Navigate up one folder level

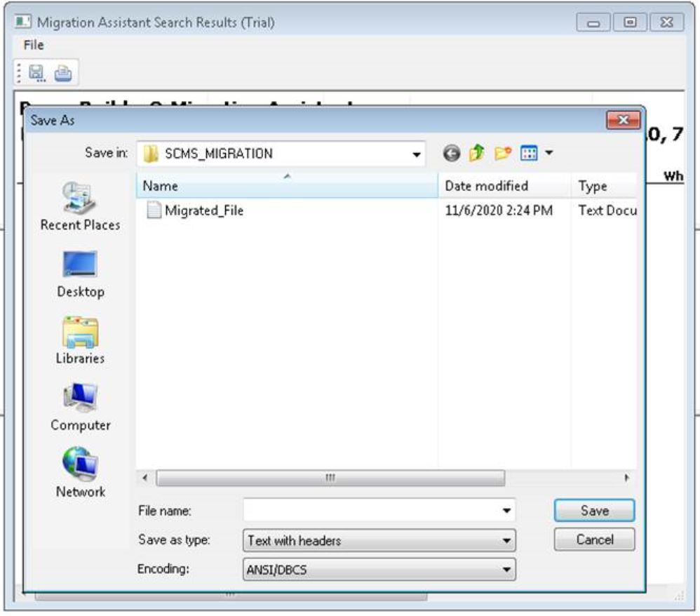(x=477, y=154)
